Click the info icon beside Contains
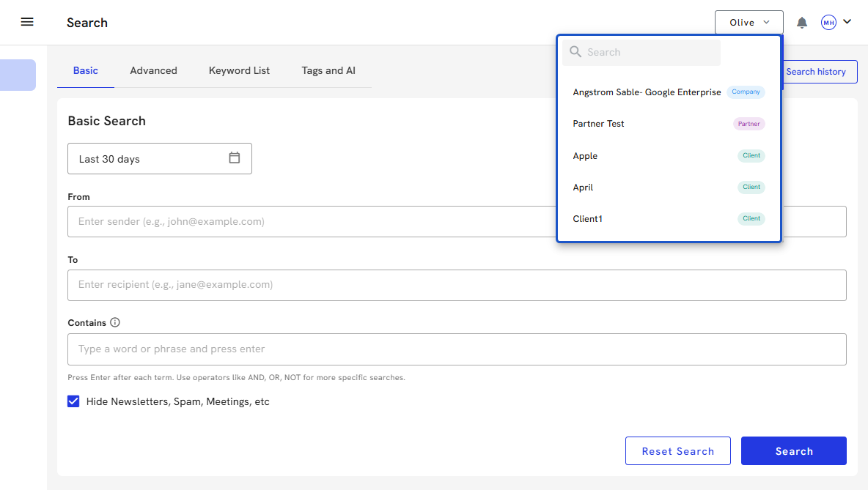This screenshot has height=490, width=868. pos(115,322)
